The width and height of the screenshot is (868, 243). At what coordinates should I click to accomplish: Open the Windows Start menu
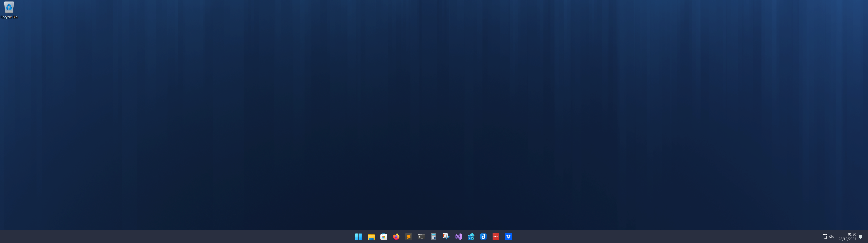coord(358,237)
